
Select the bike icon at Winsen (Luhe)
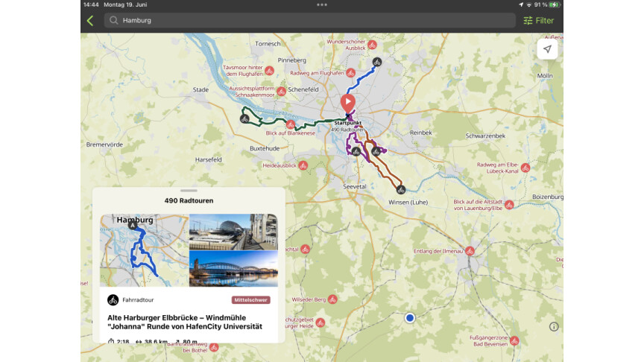(400, 190)
